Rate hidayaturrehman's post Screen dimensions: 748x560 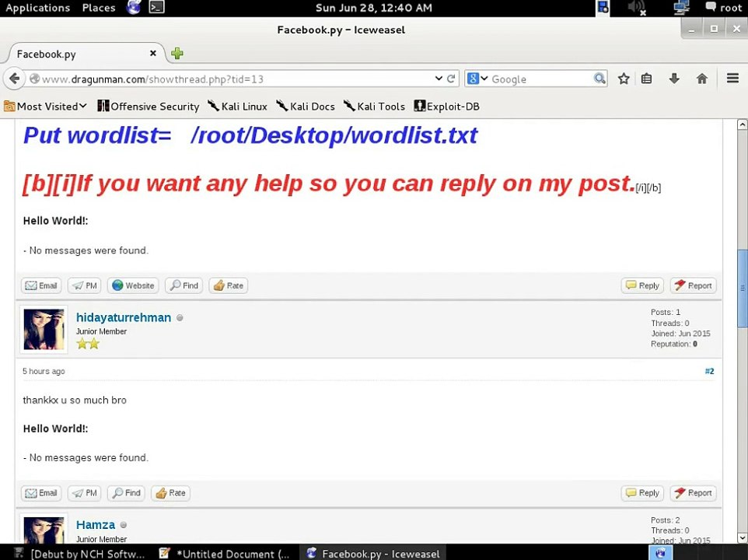[x=171, y=493]
